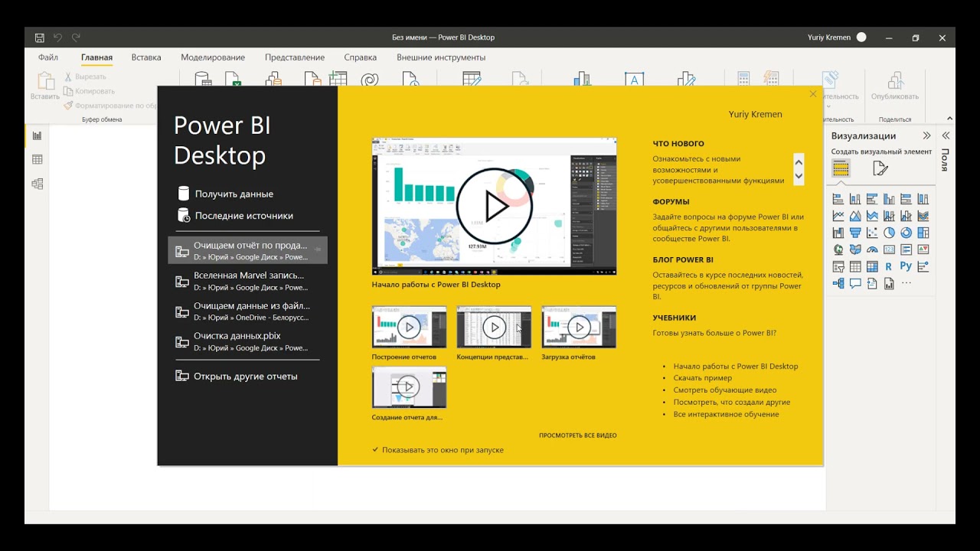980x551 pixels.
Task: Select the table visual
Action: tap(855, 266)
